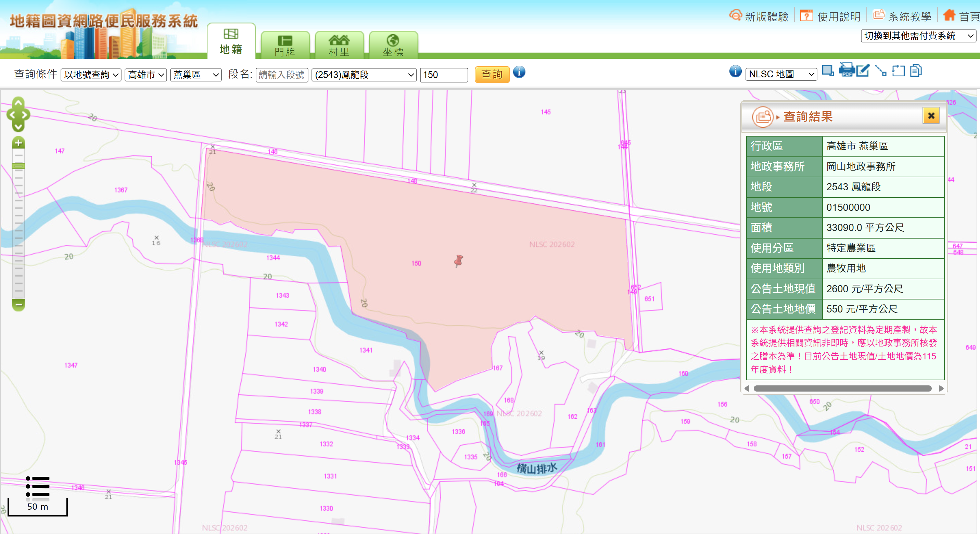Screen dimensions: 980x536
Task: Click the overlapping squares layer icon
Action: [x=827, y=71]
